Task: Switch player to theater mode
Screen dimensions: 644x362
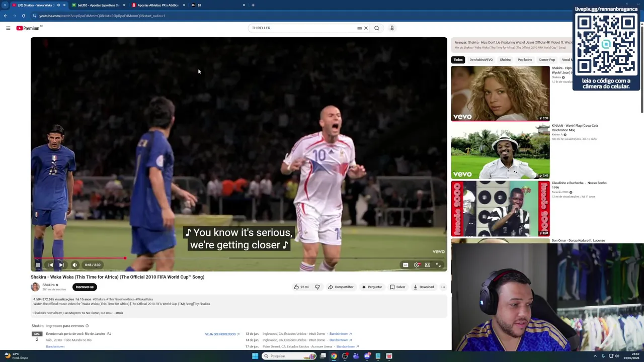Action: (428, 265)
